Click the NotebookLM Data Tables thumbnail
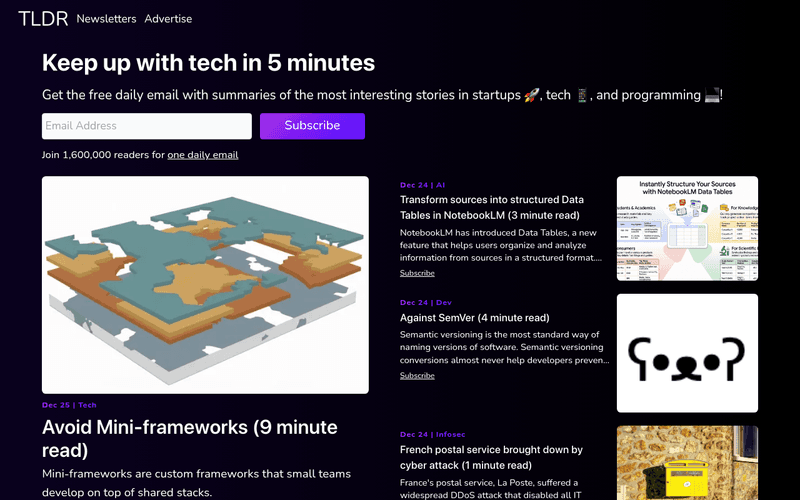The image size is (800, 500). [x=687, y=228]
